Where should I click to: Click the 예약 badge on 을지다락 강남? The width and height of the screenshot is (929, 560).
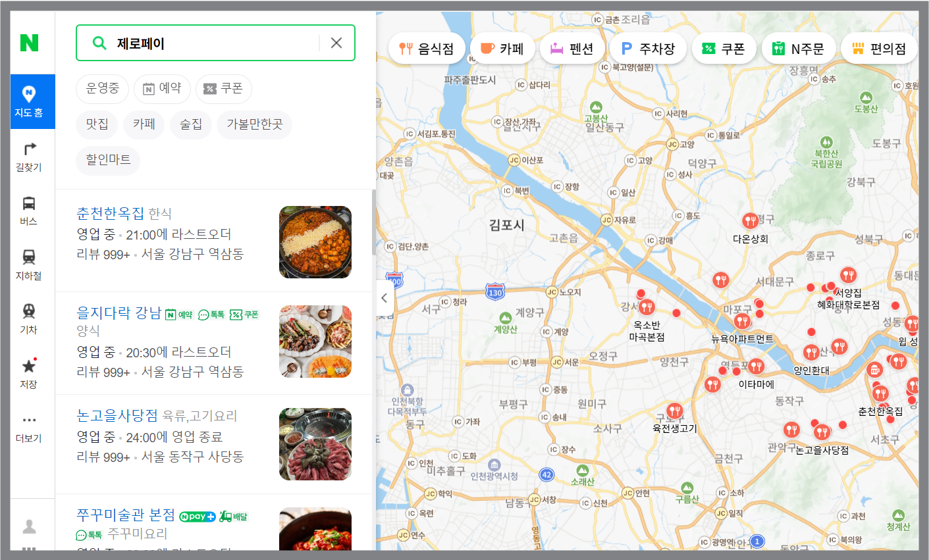coord(179,315)
